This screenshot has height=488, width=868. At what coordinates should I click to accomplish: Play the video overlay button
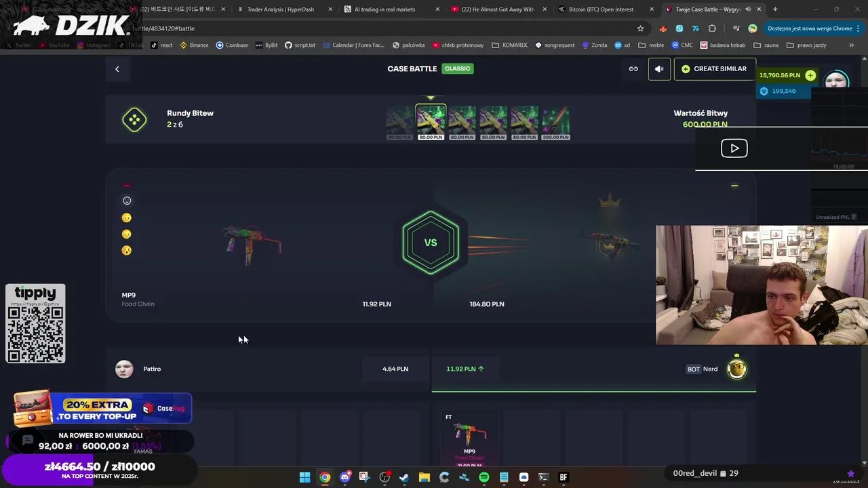(734, 148)
